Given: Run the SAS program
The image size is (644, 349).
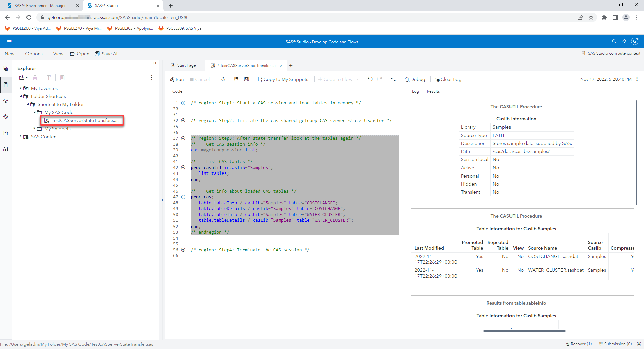Looking at the screenshot, I should tap(177, 79).
